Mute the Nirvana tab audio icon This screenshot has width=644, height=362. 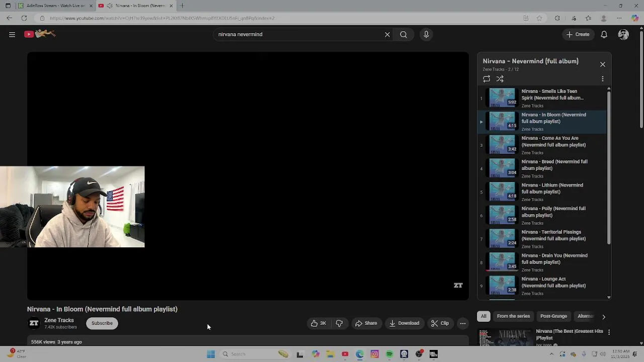pyautogui.click(x=109, y=6)
